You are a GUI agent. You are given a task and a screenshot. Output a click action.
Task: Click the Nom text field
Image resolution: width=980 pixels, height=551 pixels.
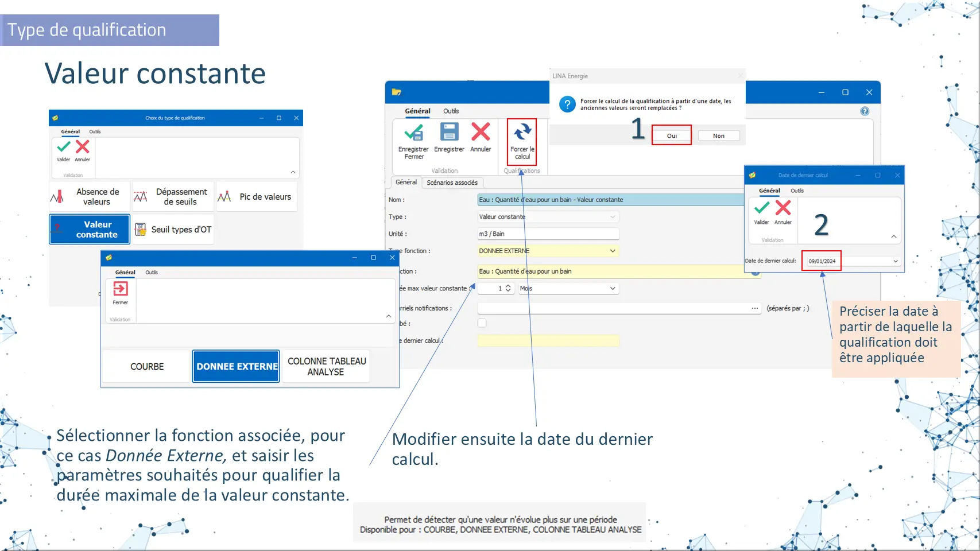(x=610, y=200)
